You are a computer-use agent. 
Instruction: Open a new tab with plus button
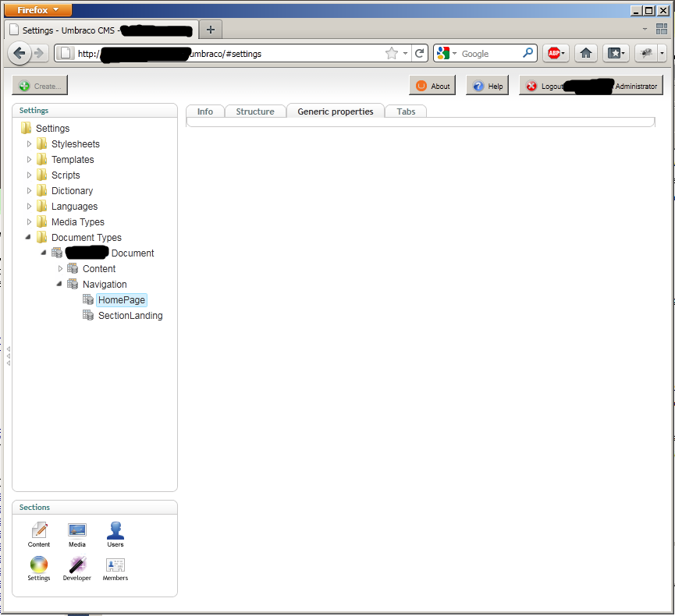pos(211,30)
